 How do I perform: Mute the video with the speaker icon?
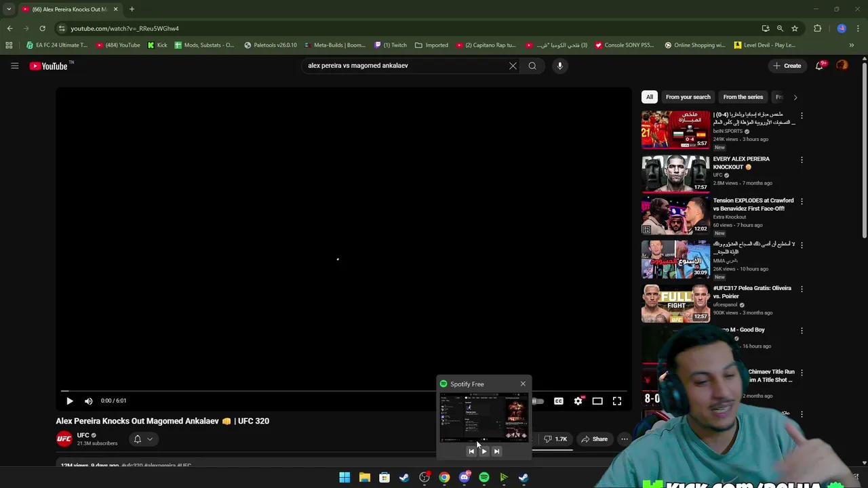(88, 401)
